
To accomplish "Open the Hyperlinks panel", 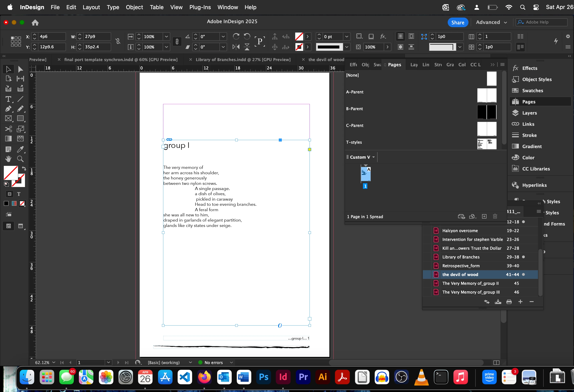I will point(534,185).
